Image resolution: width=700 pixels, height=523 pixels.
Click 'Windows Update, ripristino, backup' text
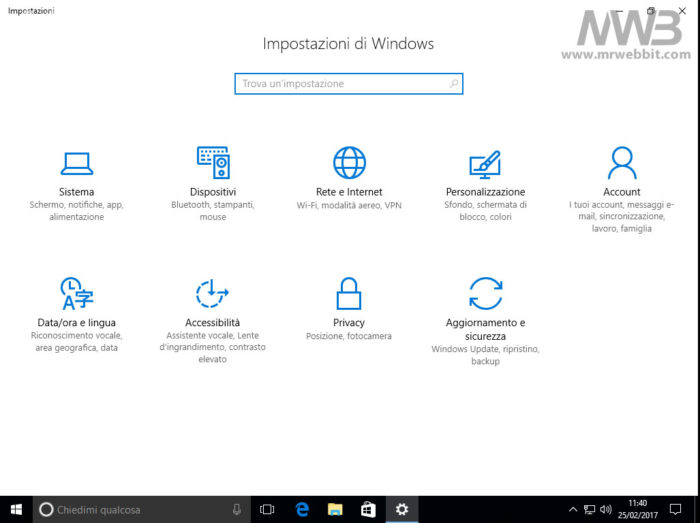coord(485,355)
